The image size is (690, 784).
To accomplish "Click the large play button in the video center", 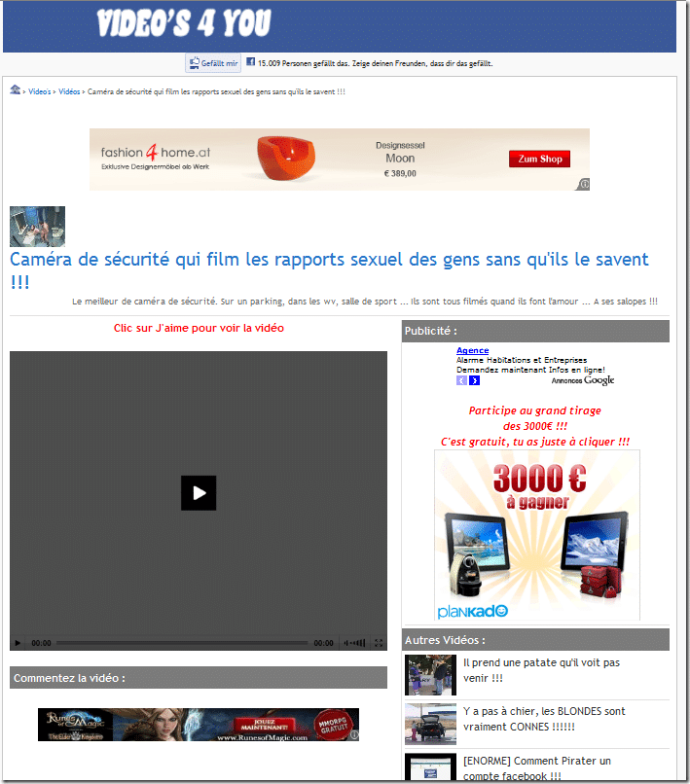I will 199,493.
